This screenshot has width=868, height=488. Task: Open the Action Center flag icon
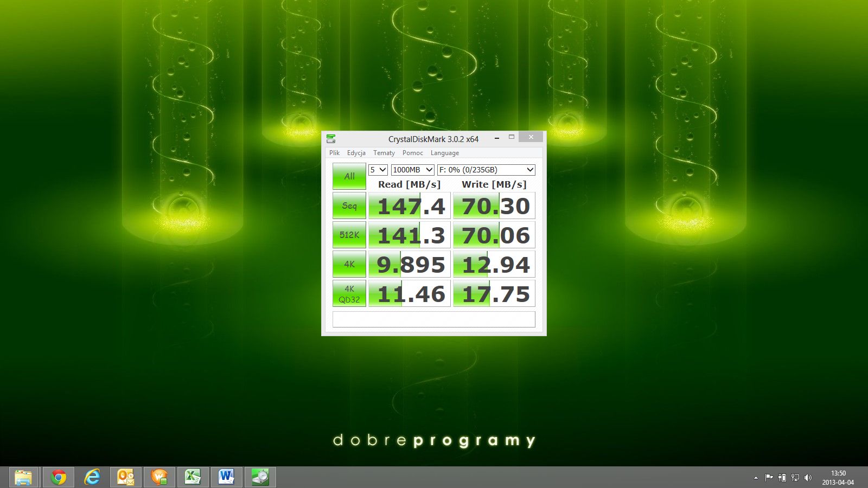[769, 478]
